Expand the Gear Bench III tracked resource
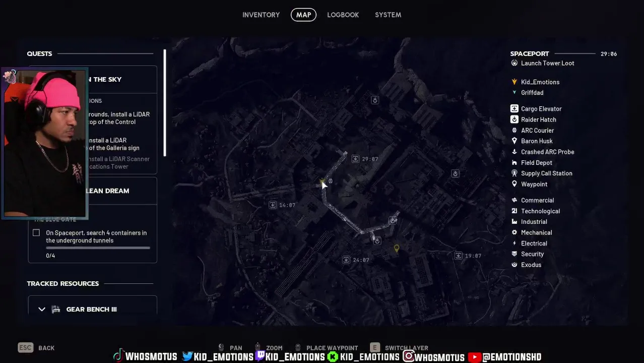 (42, 309)
